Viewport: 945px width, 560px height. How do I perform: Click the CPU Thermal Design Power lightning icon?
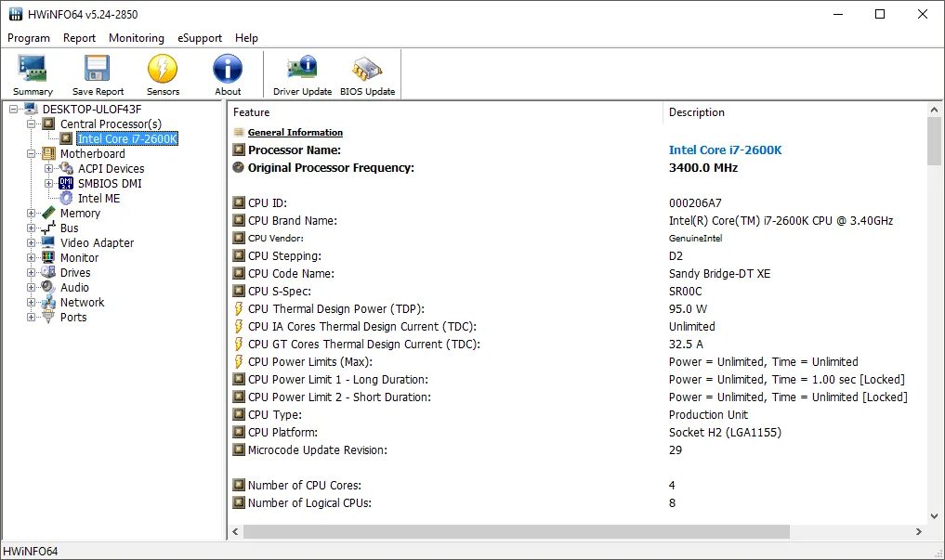click(239, 309)
